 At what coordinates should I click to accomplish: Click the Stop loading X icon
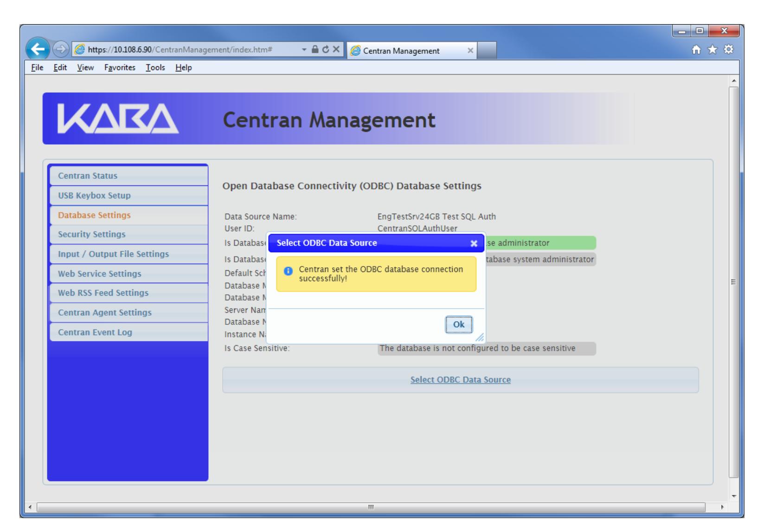336,50
